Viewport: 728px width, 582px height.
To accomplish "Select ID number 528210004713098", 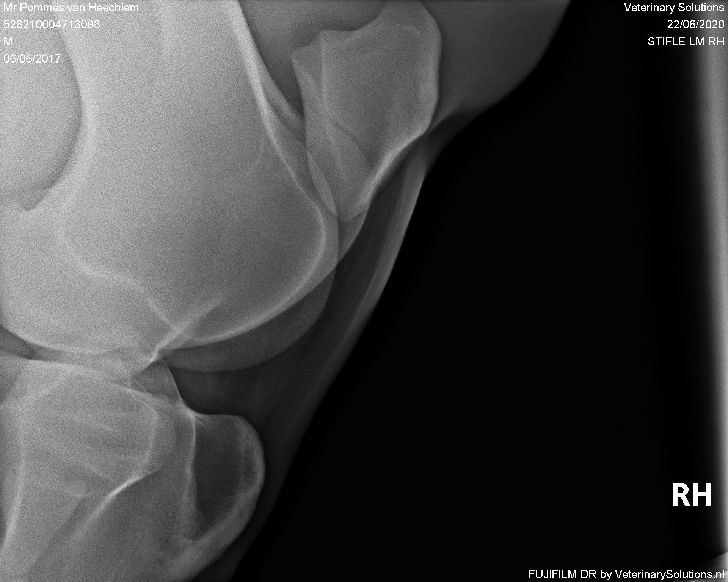I will 52,25.
